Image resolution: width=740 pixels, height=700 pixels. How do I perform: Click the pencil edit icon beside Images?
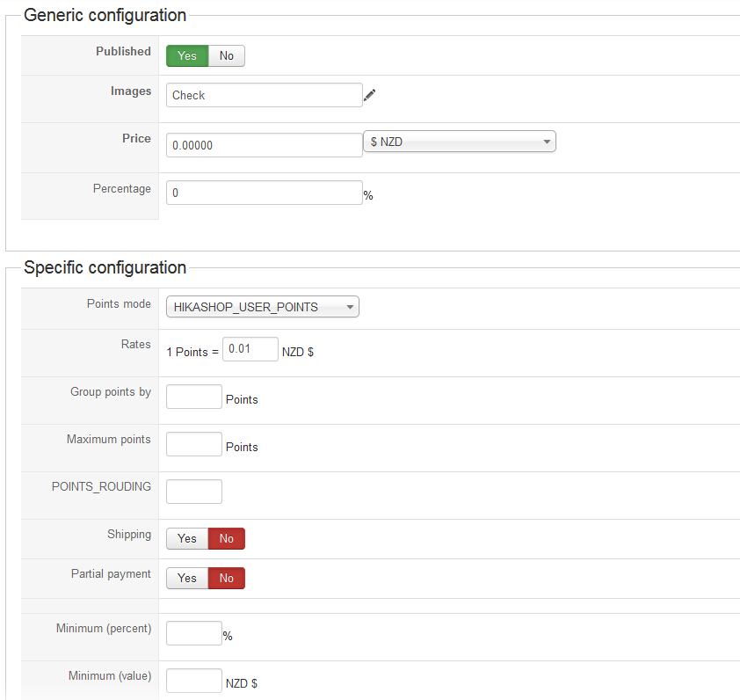(x=369, y=95)
